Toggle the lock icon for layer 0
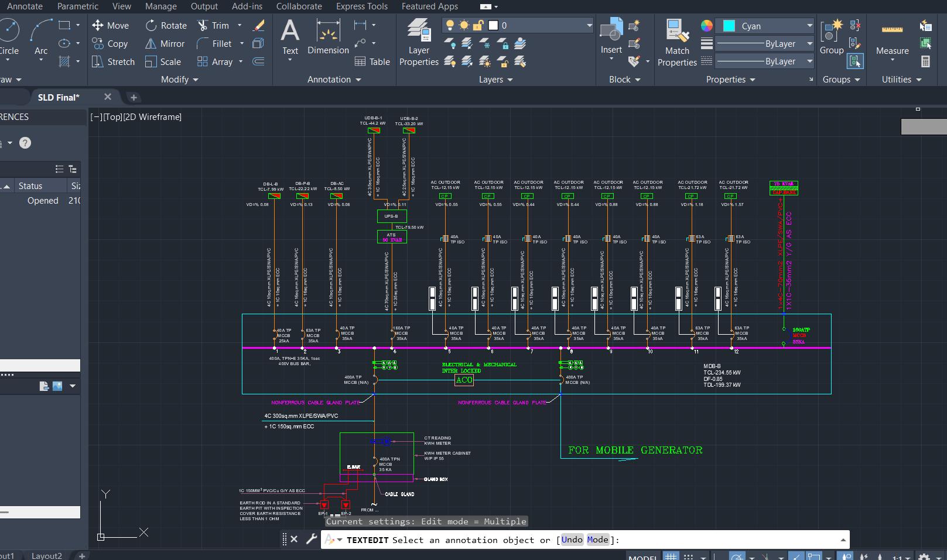 pyautogui.click(x=478, y=25)
